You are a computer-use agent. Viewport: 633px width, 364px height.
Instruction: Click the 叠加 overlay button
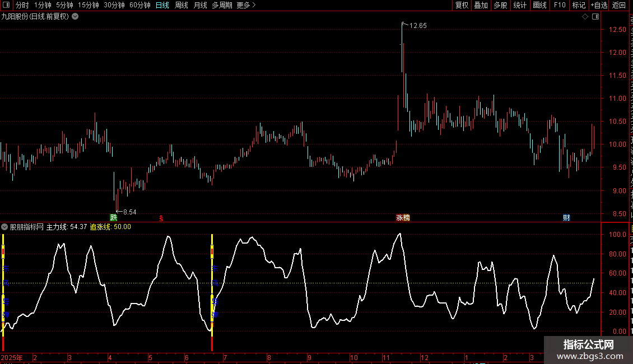(481, 5)
